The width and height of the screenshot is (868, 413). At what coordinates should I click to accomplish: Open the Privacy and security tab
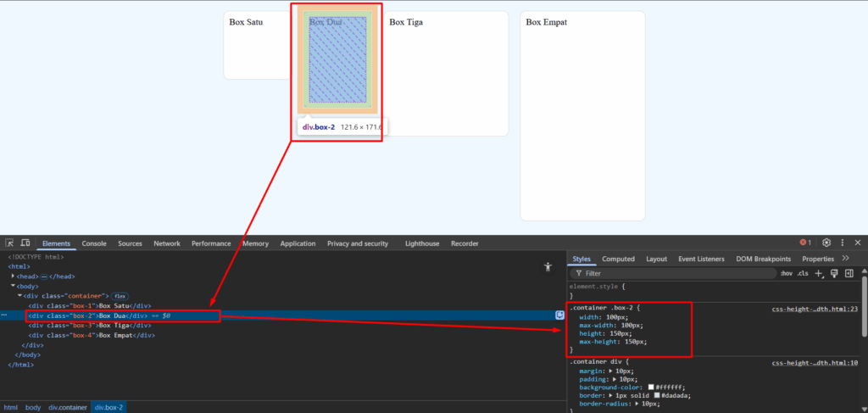pyautogui.click(x=358, y=243)
